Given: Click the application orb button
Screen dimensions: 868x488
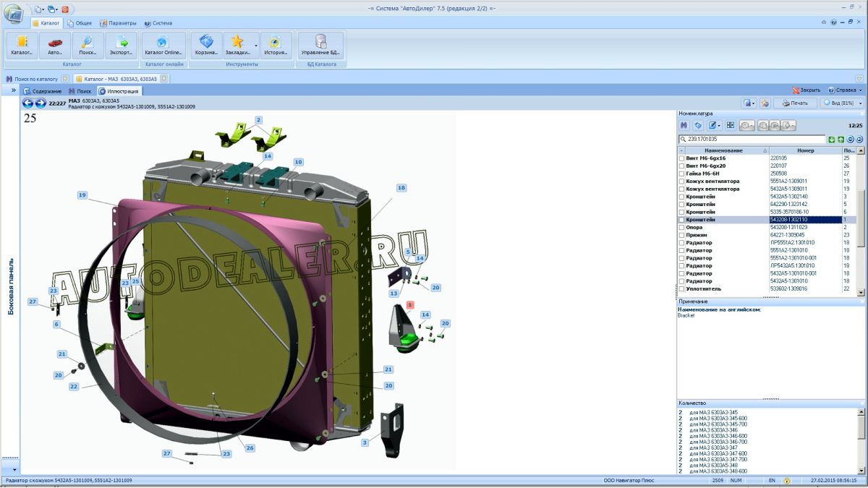Looking at the screenshot, I should [13, 13].
